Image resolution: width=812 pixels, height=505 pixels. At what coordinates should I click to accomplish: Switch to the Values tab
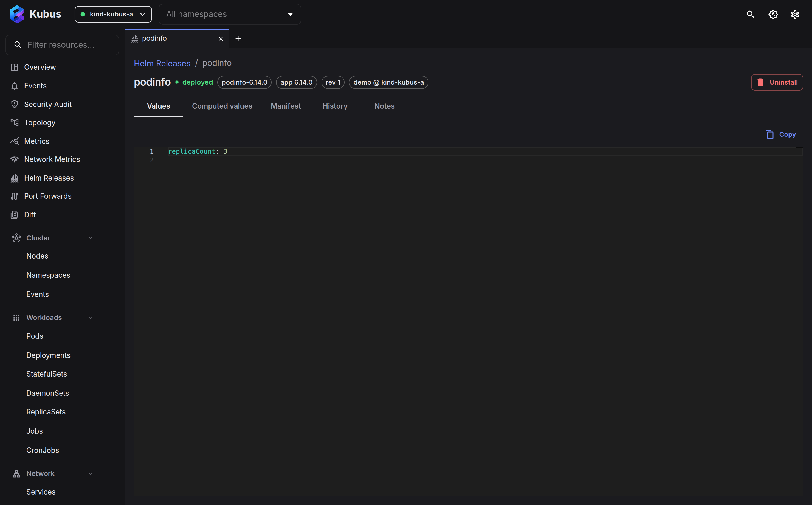click(x=159, y=106)
